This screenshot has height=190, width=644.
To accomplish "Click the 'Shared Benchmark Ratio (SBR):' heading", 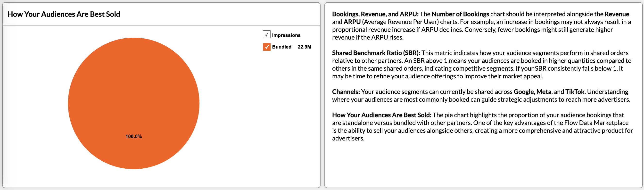I will [376, 53].
